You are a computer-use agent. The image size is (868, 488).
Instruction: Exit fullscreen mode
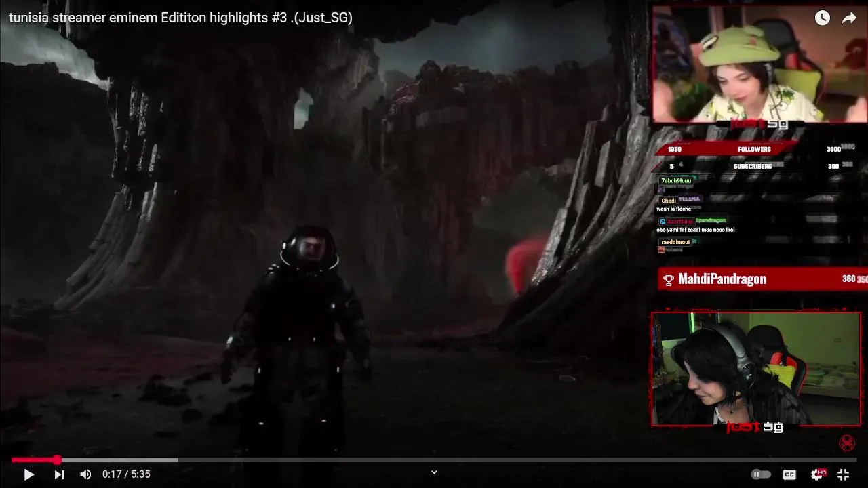coord(843,474)
